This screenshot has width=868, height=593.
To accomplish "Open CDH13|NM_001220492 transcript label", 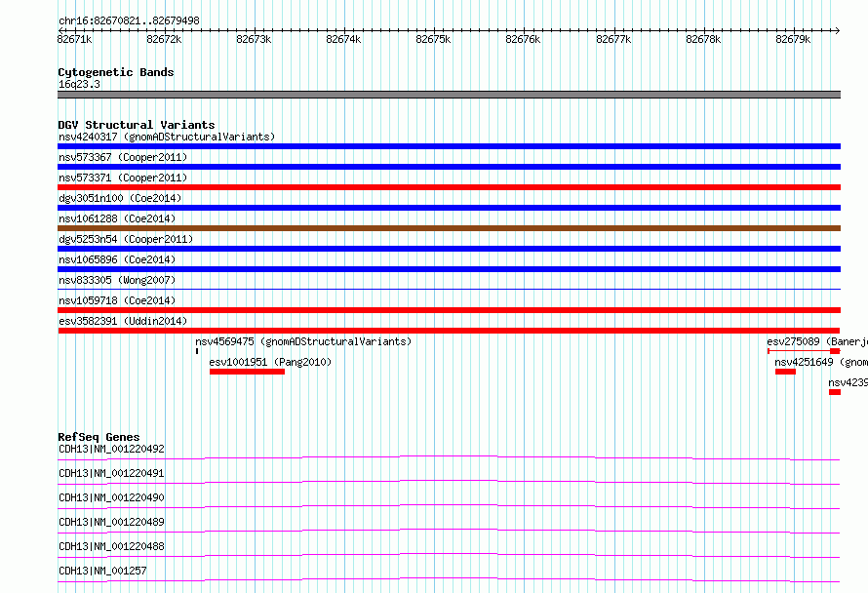I will pos(111,449).
